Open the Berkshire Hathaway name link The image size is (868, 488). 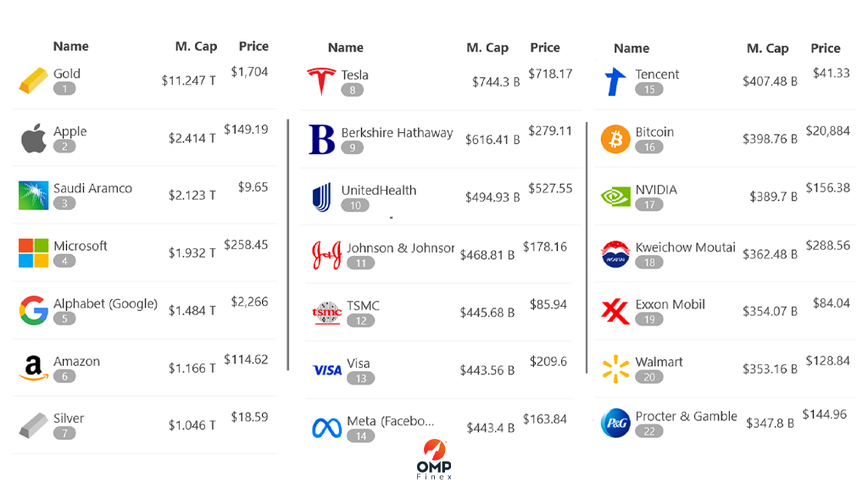397,133
